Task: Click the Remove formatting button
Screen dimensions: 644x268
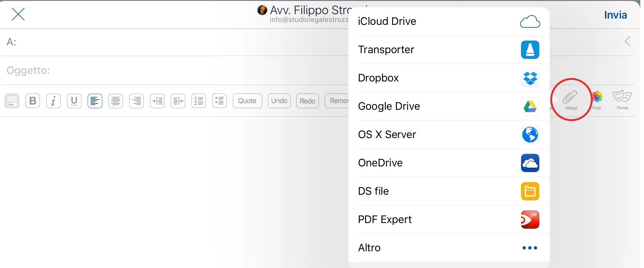Action: coord(337,101)
